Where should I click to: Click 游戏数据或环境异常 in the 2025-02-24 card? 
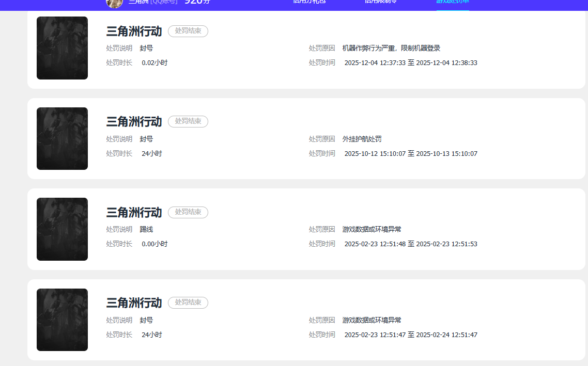pyautogui.click(x=372, y=320)
